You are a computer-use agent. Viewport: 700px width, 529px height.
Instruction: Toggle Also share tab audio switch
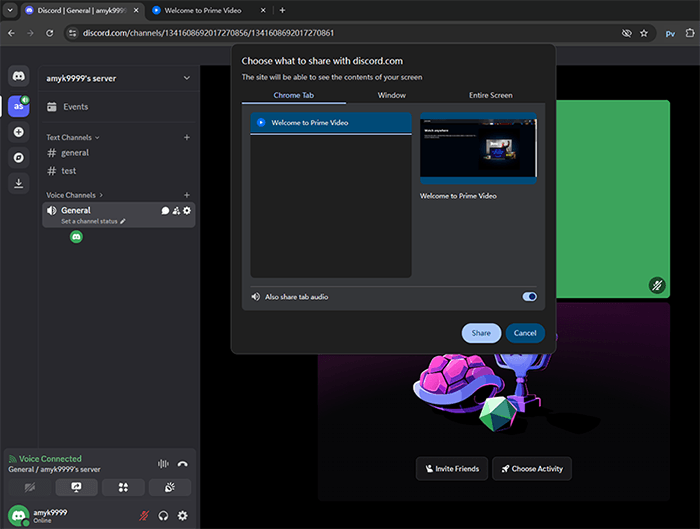(529, 297)
